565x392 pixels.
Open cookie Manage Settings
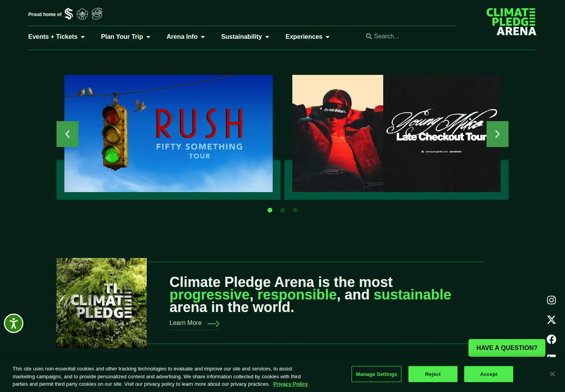point(376,374)
